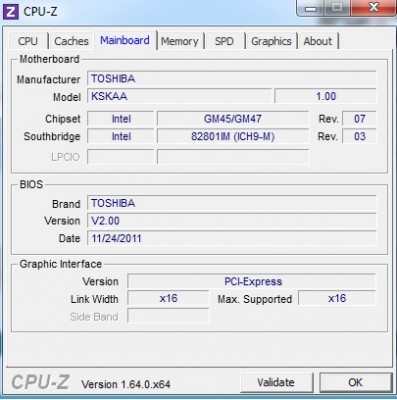Viewport: 397px width, 400px height.
Task: Click the Model field KSKAA
Action: pos(179,96)
